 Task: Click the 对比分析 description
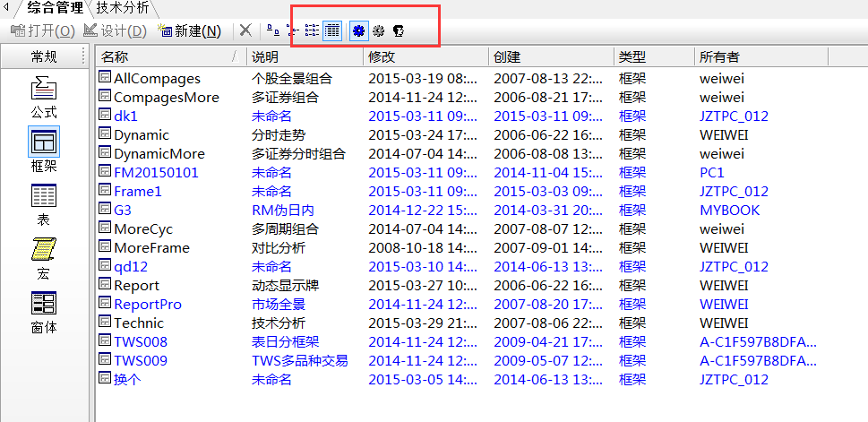pos(279,247)
